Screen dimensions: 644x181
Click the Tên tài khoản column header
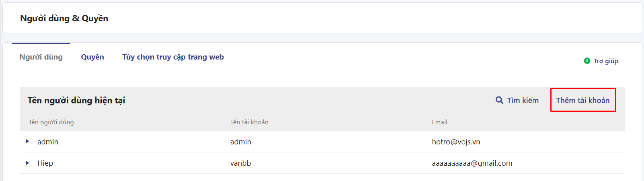click(249, 122)
